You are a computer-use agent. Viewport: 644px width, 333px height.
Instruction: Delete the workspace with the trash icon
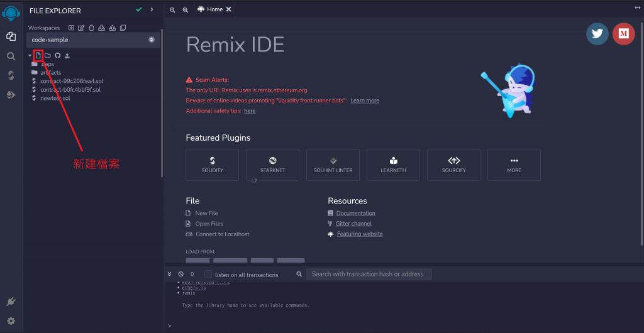click(x=92, y=28)
